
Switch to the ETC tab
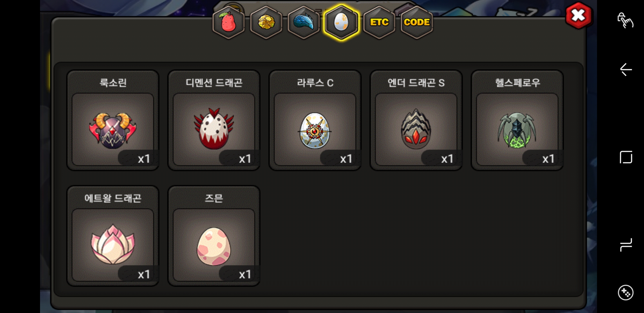(379, 23)
